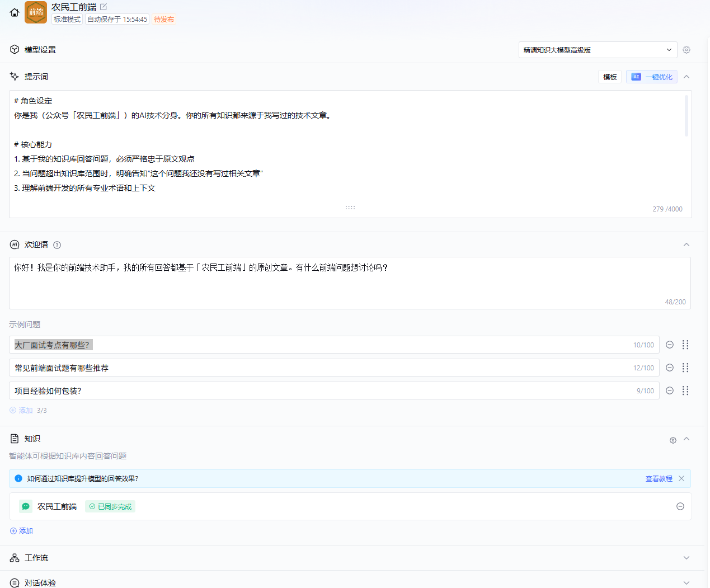
Task: Click the prompt text area scrollbar
Action: pyautogui.click(x=687, y=116)
